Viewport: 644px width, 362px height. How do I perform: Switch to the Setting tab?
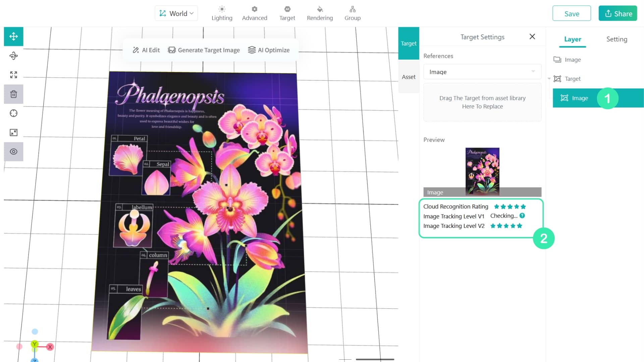click(x=616, y=39)
